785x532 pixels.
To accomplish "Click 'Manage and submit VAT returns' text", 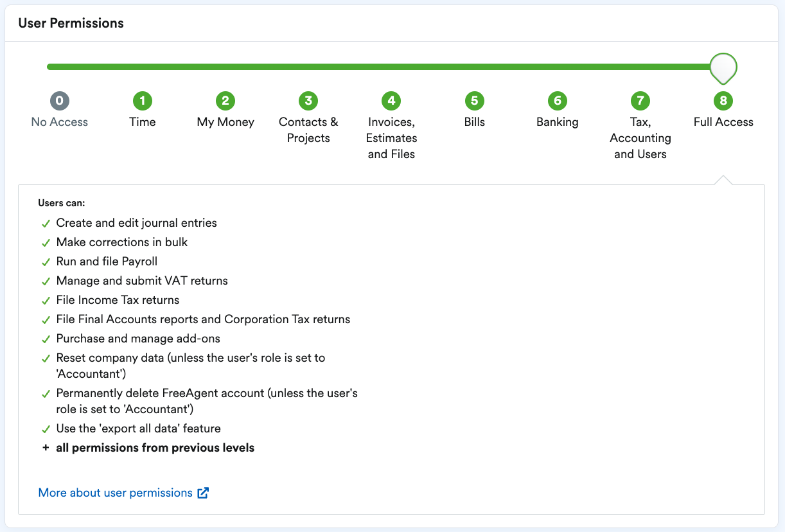I will coord(142,281).
